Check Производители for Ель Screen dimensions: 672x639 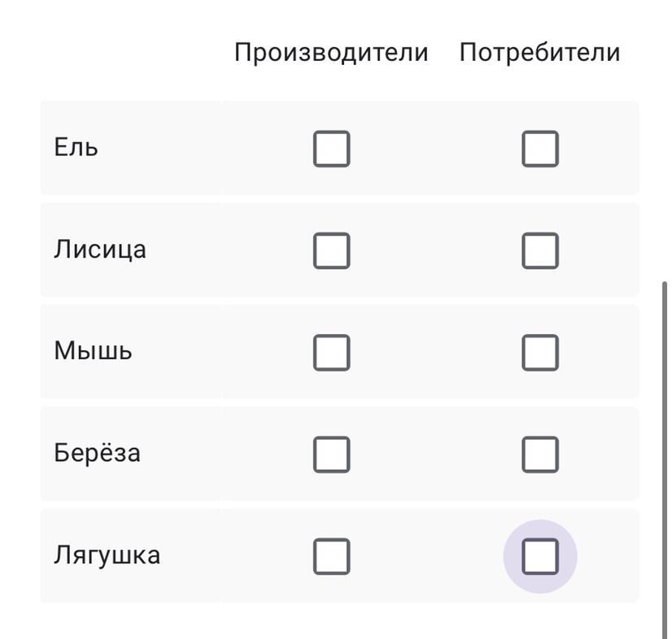332,149
